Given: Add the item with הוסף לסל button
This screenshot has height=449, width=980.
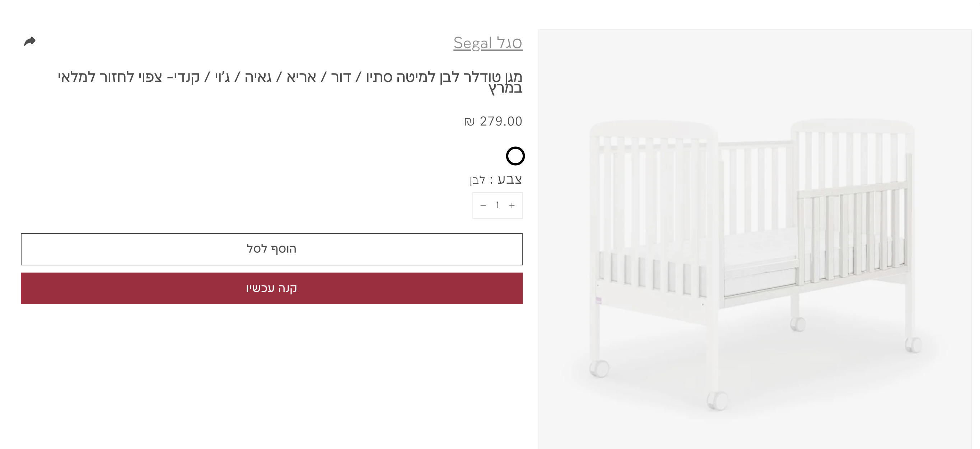Looking at the screenshot, I should point(271,249).
